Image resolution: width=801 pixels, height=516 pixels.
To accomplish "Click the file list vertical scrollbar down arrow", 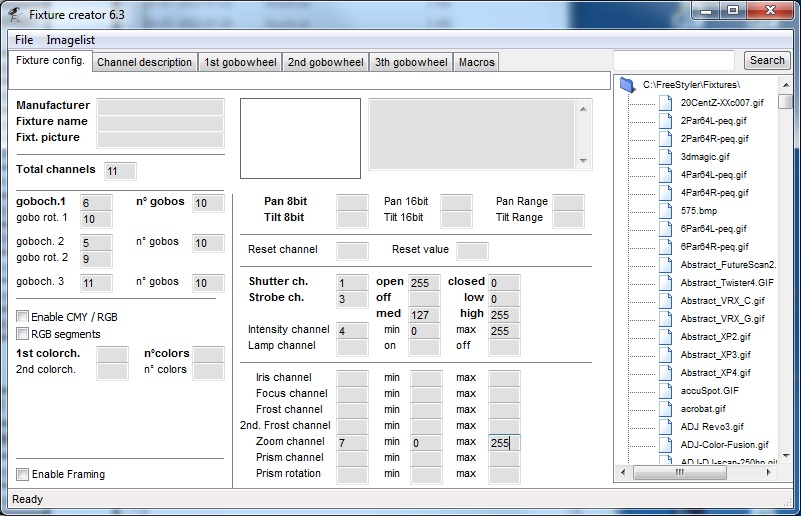I will tap(785, 454).
